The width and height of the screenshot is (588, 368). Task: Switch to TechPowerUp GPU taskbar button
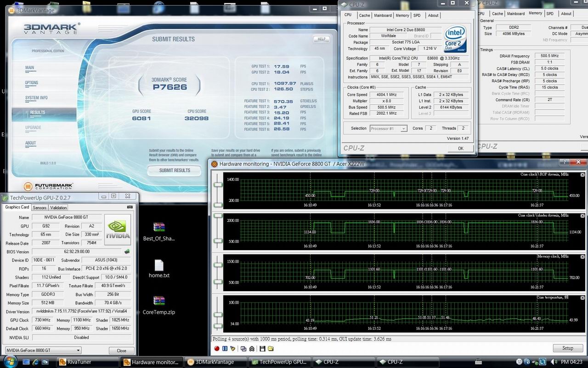(279, 362)
